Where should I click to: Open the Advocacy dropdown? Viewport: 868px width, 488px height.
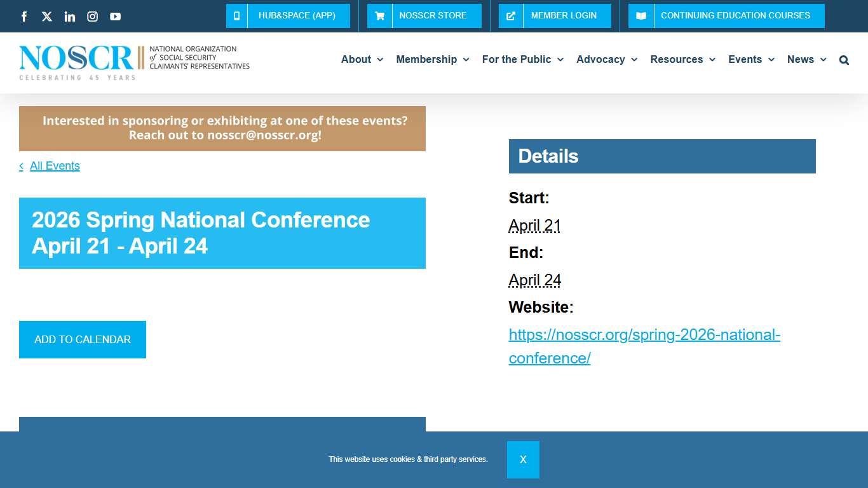click(x=606, y=59)
